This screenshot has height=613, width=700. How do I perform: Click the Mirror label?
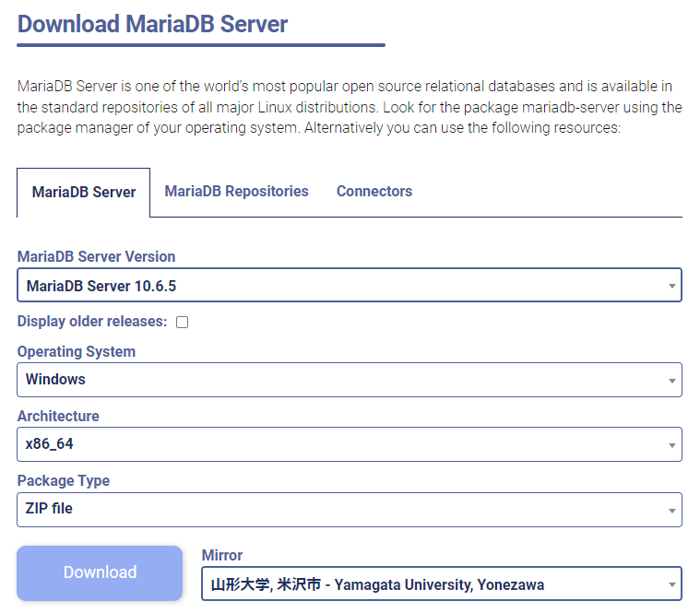point(222,555)
